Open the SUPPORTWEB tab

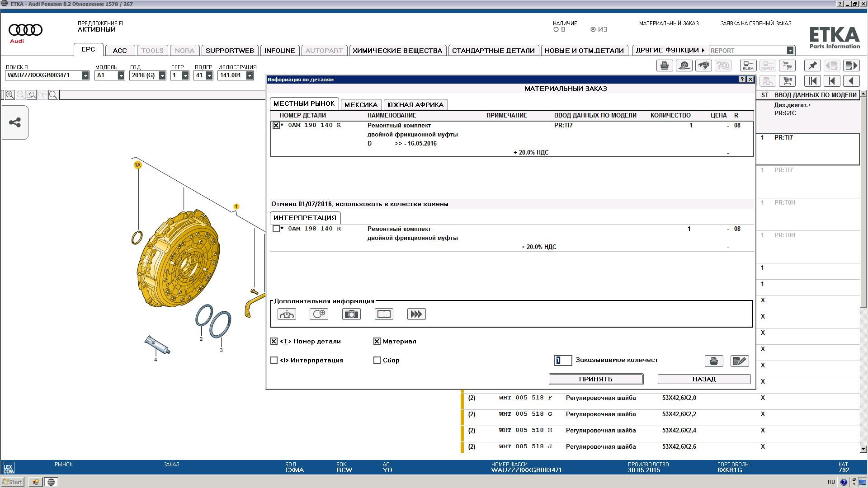coord(230,51)
